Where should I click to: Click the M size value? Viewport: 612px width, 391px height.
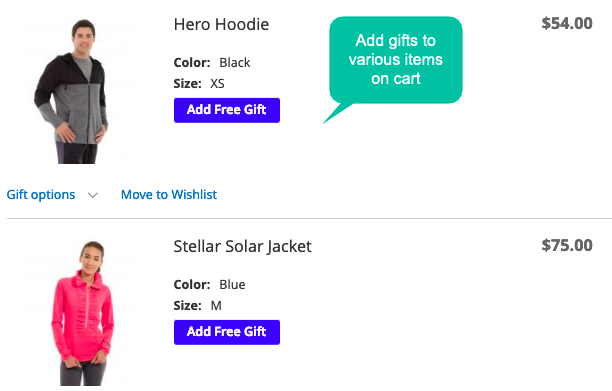click(x=216, y=306)
